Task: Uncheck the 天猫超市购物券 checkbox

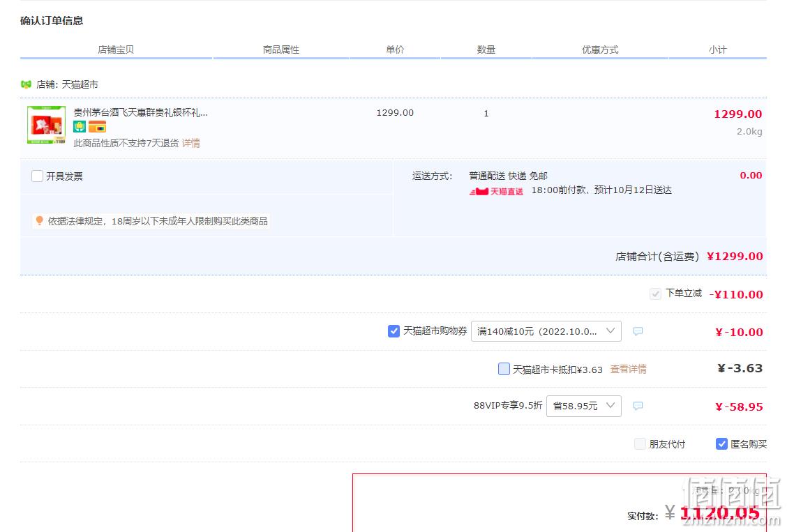Action: pyautogui.click(x=393, y=331)
